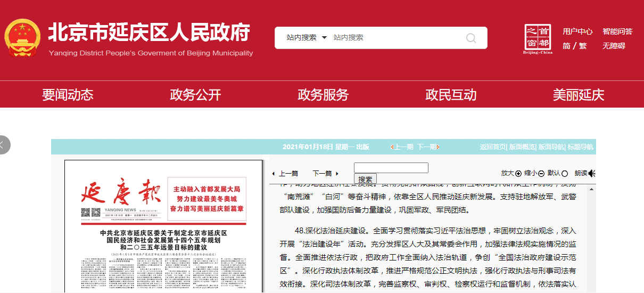Click the gray left-arrow side button
644x293 pixels.
point(3,144)
